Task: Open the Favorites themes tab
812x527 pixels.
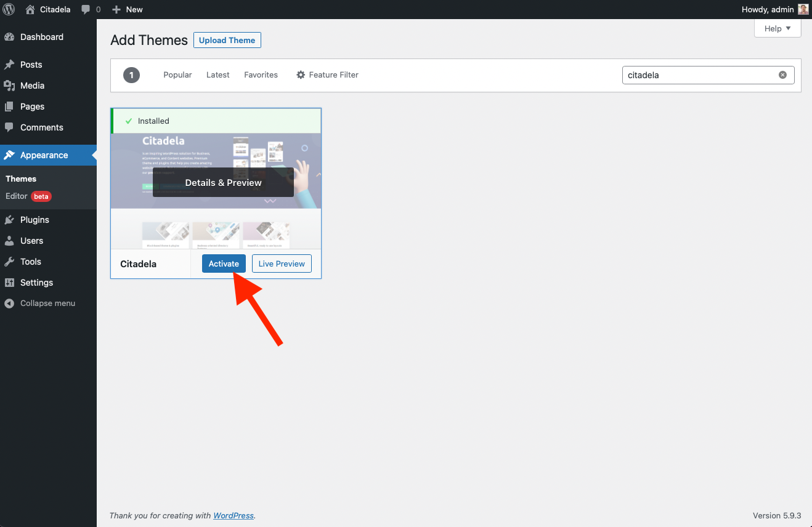Action: pos(261,75)
